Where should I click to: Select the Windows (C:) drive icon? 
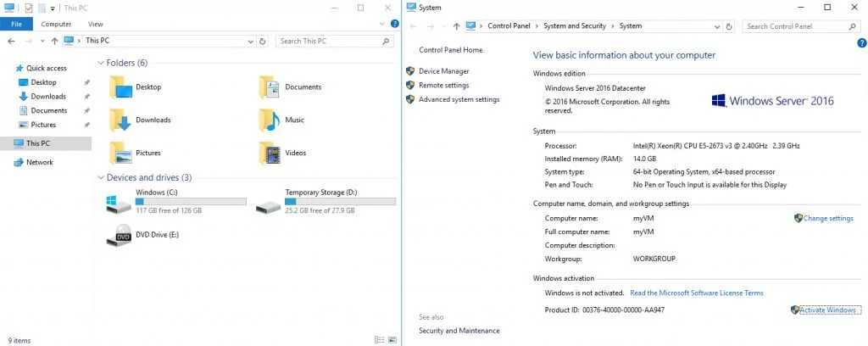coord(119,204)
